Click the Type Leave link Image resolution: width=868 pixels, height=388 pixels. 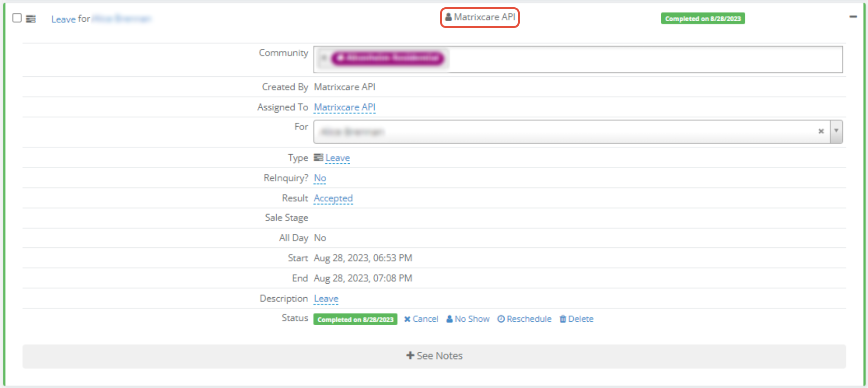(338, 158)
